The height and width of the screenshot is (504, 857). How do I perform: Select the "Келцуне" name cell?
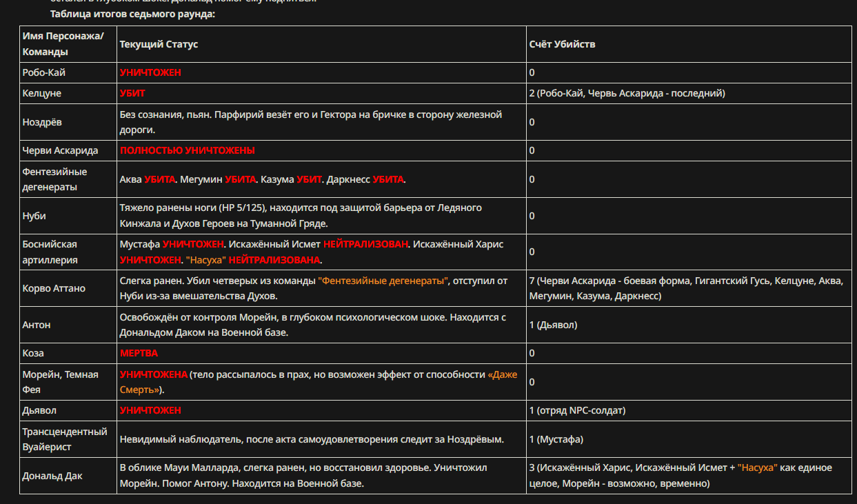click(x=68, y=93)
